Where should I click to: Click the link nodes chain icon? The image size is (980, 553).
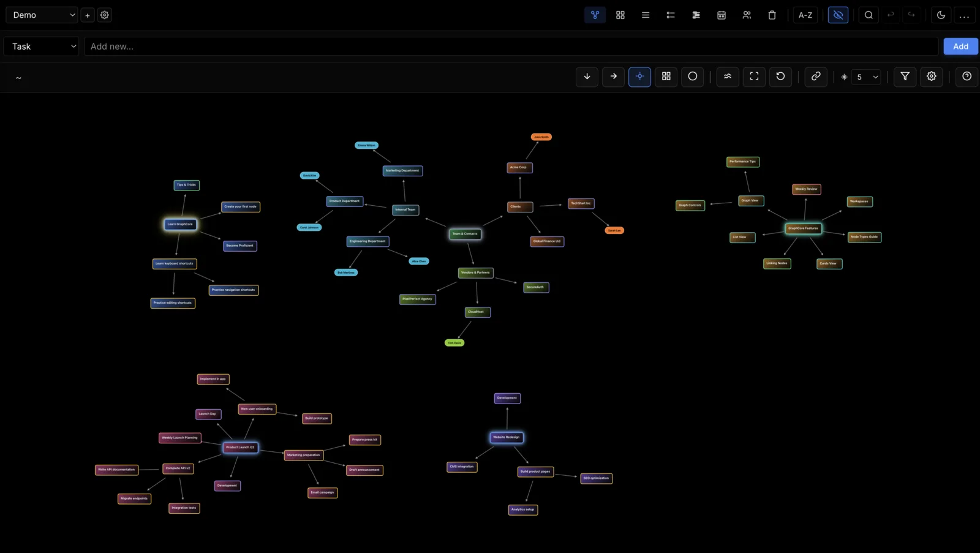[816, 77]
